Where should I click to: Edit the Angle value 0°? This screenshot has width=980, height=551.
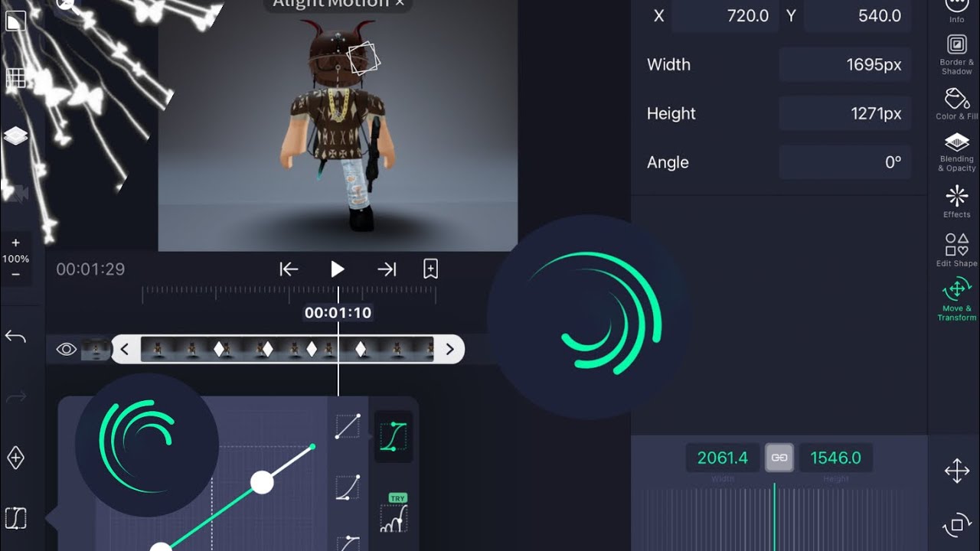845,162
